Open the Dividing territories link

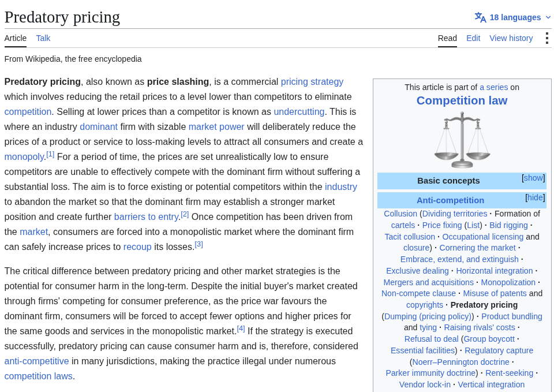(455, 214)
